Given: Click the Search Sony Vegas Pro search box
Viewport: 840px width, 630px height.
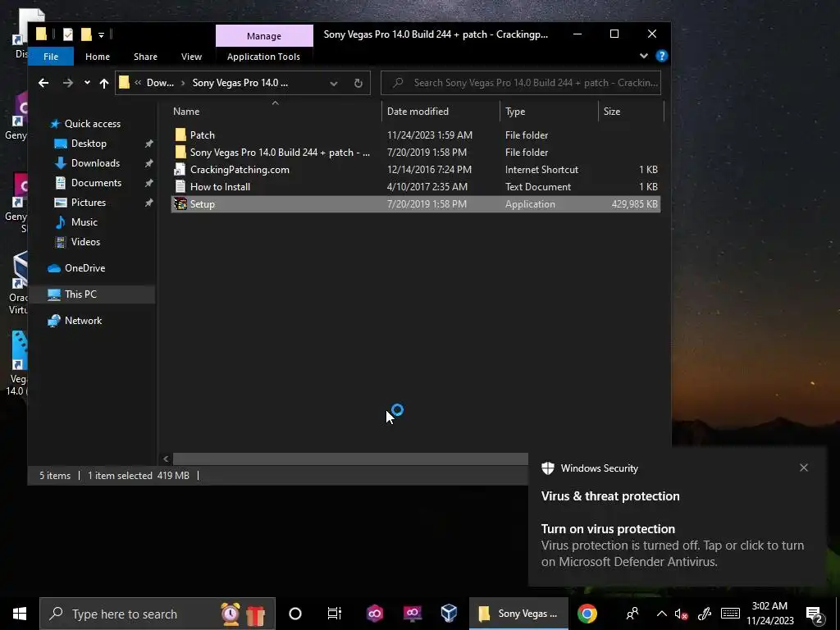Looking at the screenshot, I should pos(521,83).
